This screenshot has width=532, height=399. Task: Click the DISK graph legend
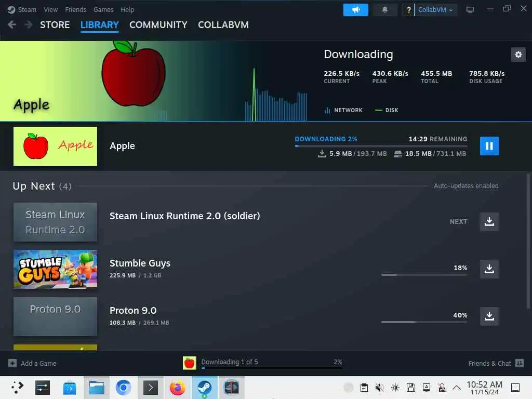(387, 110)
